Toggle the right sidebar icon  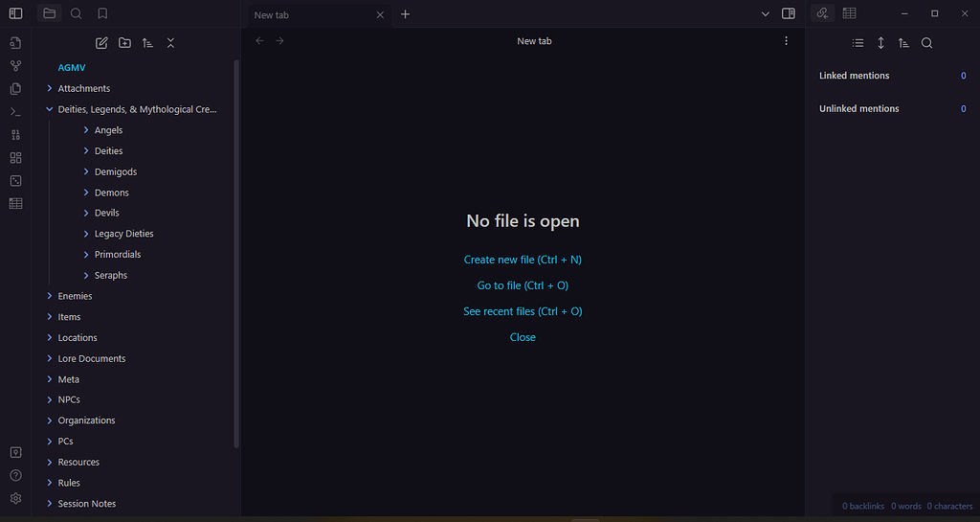pyautogui.click(x=789, y=13)
